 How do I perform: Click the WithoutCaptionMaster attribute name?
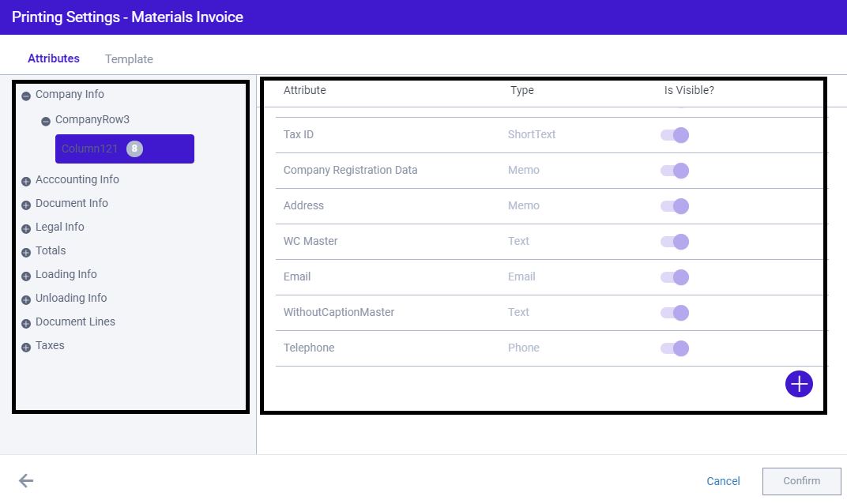click(x=339, y=312)
